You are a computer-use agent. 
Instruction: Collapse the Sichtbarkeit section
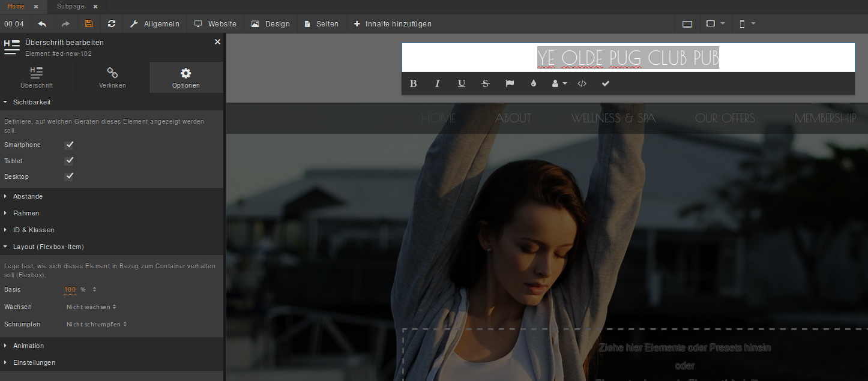[112, 102]
